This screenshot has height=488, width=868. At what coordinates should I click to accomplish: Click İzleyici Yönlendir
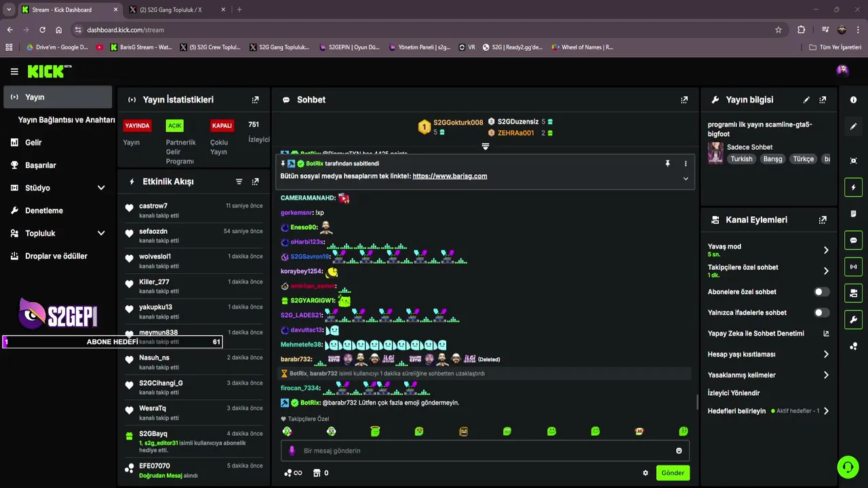click(734, 393)
